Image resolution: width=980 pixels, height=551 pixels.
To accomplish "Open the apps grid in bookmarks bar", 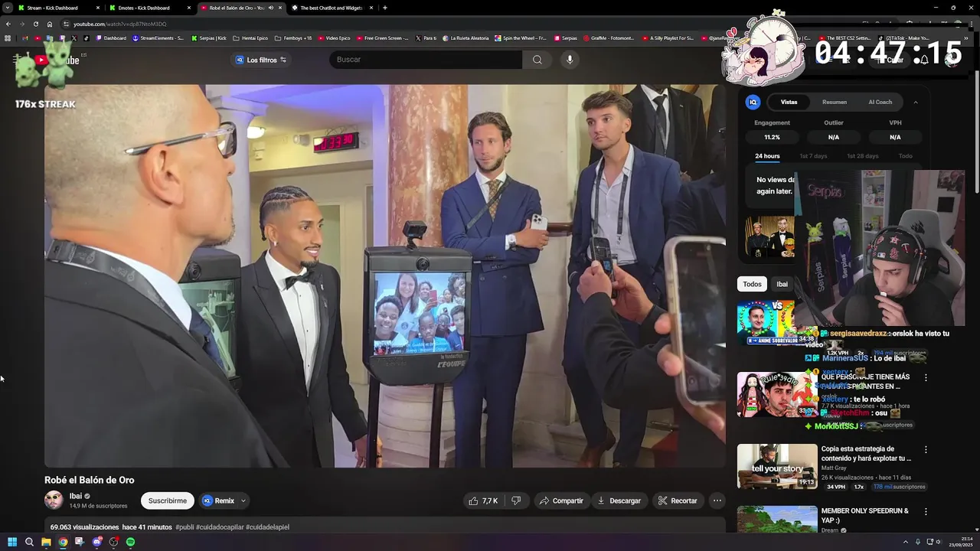I will click(x=8, y=37).
